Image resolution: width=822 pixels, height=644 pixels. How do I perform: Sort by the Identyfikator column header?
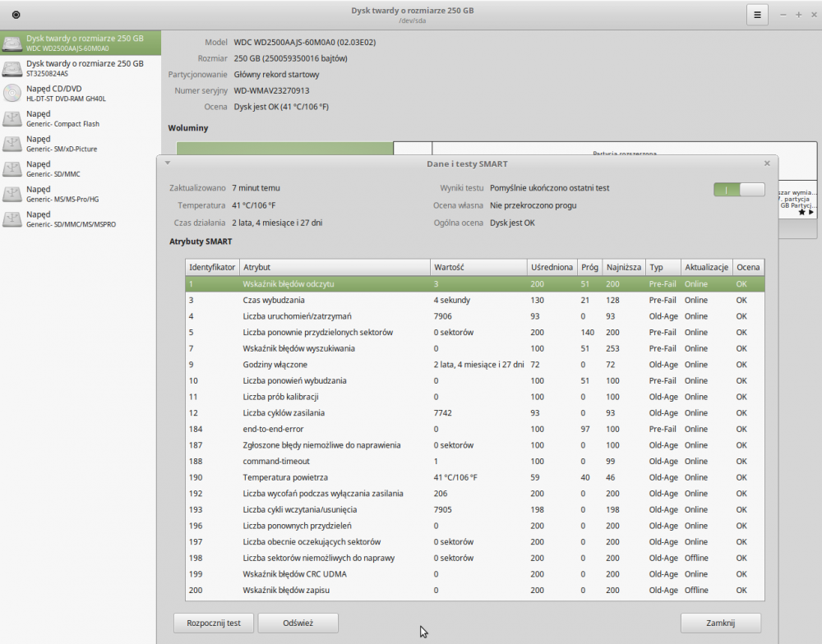point(212,267)
